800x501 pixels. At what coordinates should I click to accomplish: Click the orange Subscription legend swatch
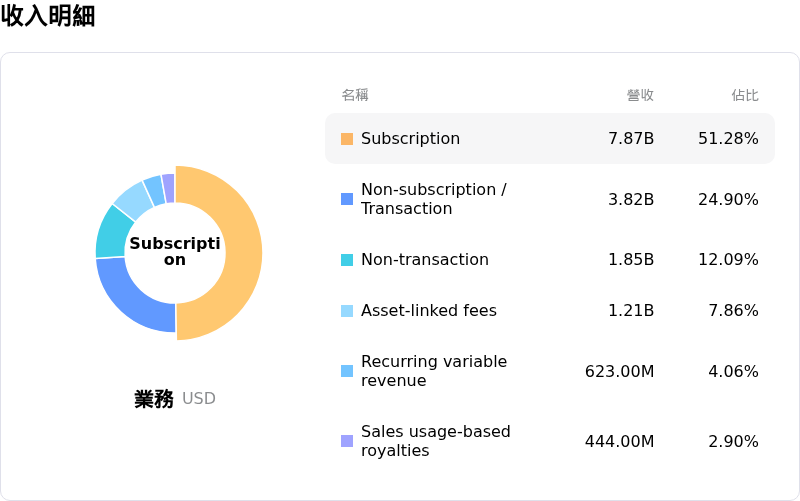[347, 139]
